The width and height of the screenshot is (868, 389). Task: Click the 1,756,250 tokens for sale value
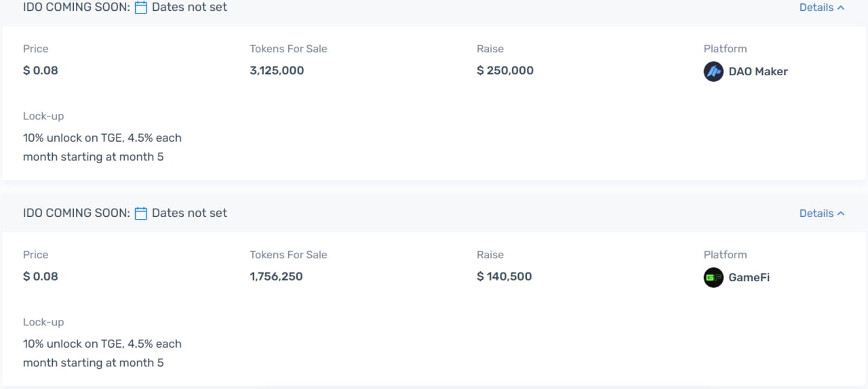click(x=276, y=277)
